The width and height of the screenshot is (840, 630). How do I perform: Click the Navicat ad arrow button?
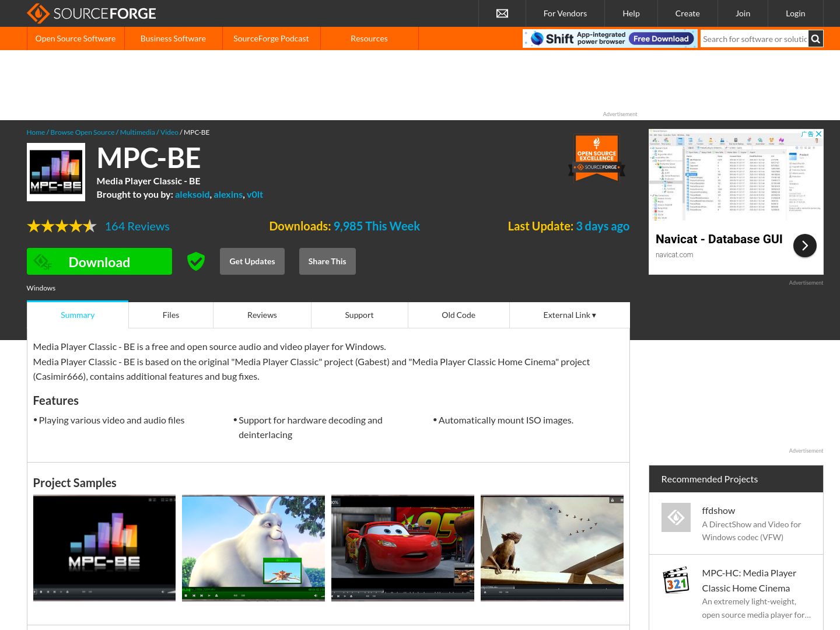tap(805, 246)
